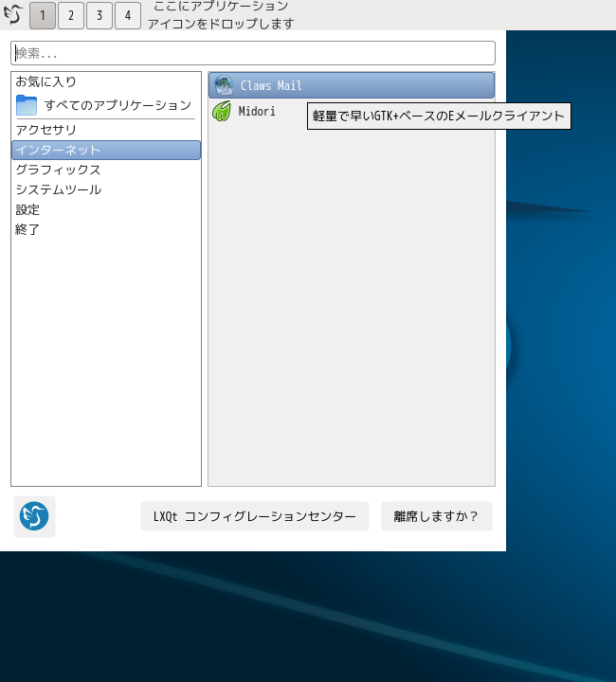Screen dimensions: 616x682
Task: Open the アクセサリ category
Action: tap(106, 130)
